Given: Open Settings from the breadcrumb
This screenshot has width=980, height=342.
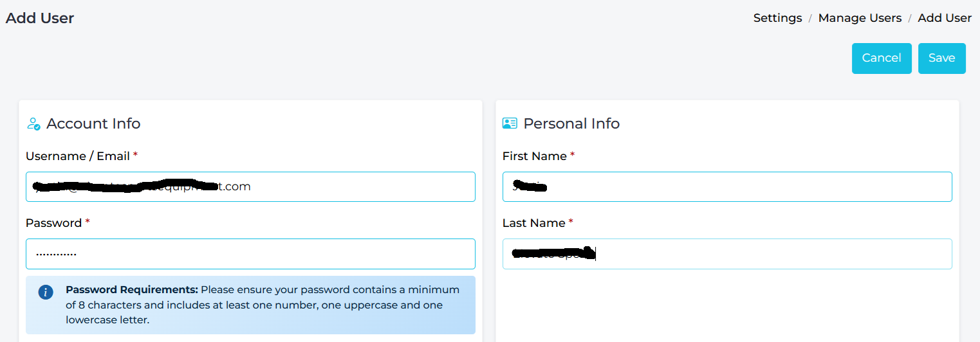Looking at the screenshot, I should tap(777, 18).
